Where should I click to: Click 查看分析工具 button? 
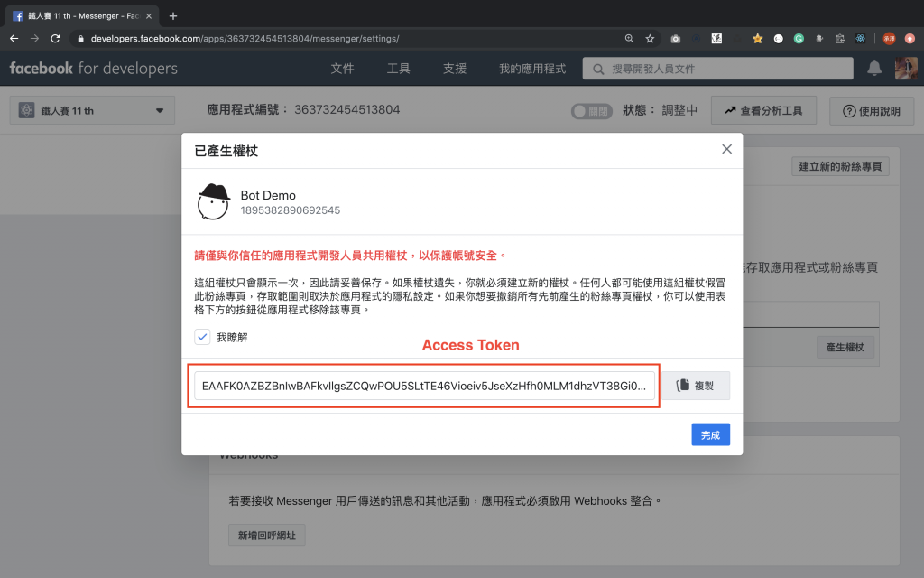pyautogui.click(x=763, y=110)
